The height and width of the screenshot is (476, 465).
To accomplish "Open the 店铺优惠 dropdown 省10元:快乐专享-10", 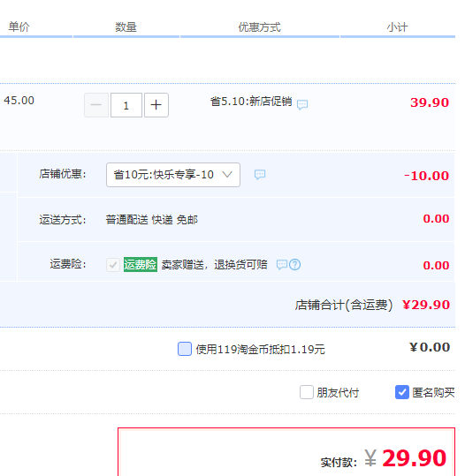I will click(173, 175).
